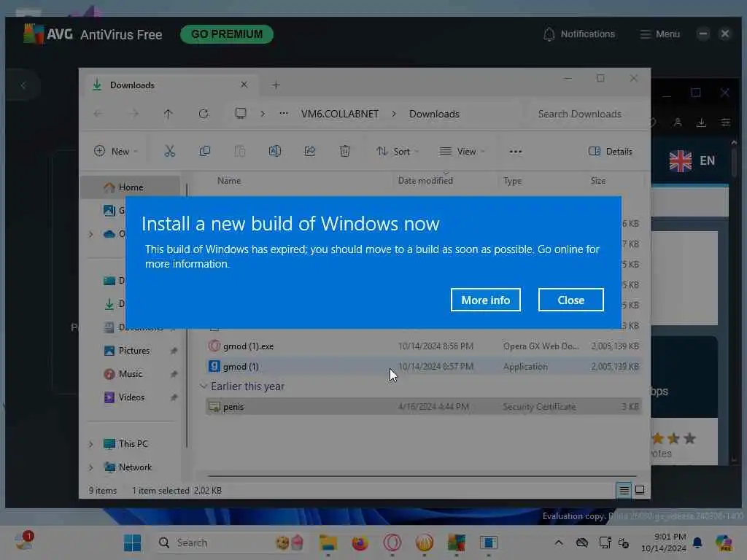The width and height of the screenshot is (747, 560).
Task: Sort by the Type column header
Action: [513, 181]
